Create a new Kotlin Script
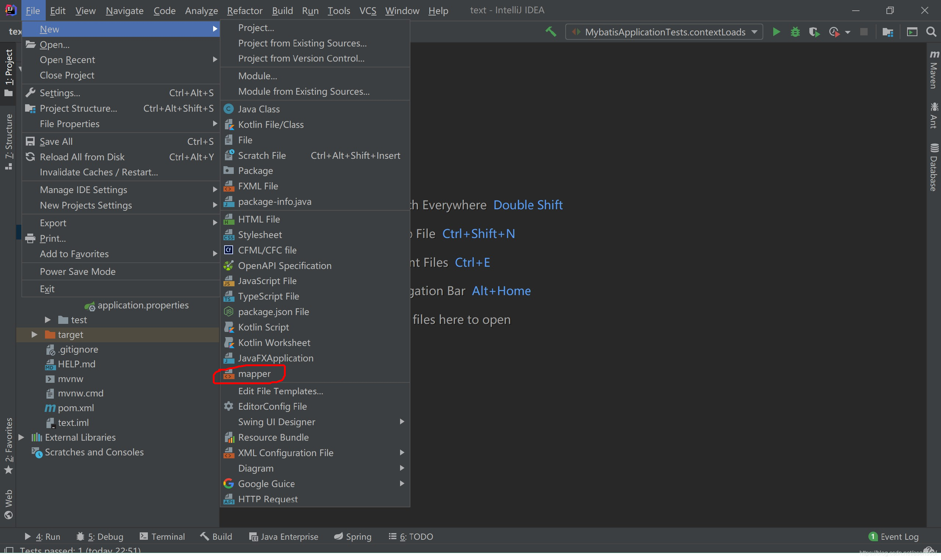 [315, 328]
